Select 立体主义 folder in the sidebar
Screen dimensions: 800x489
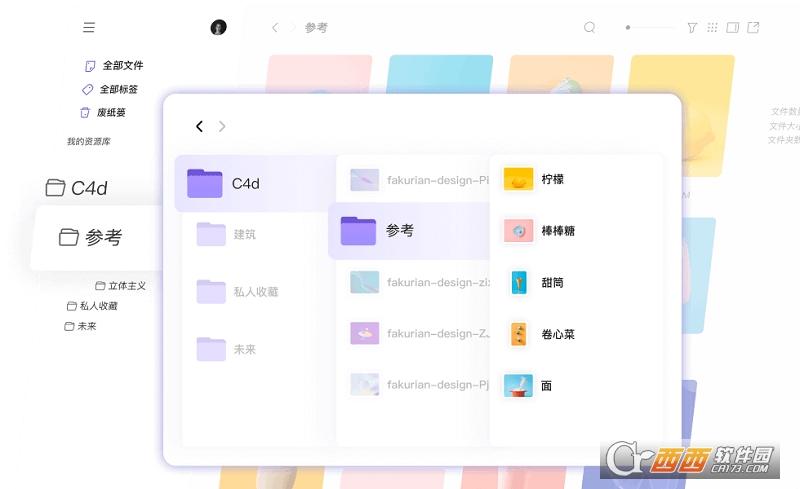(x=121, y=286)
